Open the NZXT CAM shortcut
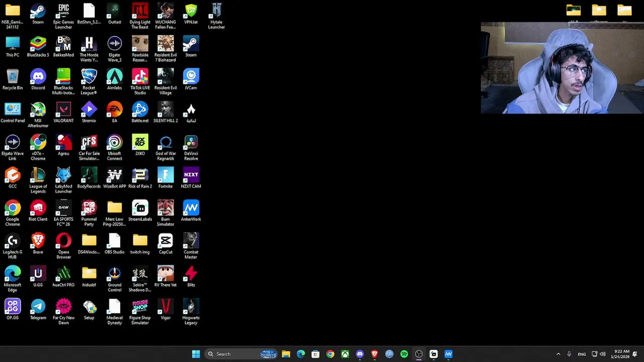The width and height of the screenshot is (644, 362). tap(191, 178)
